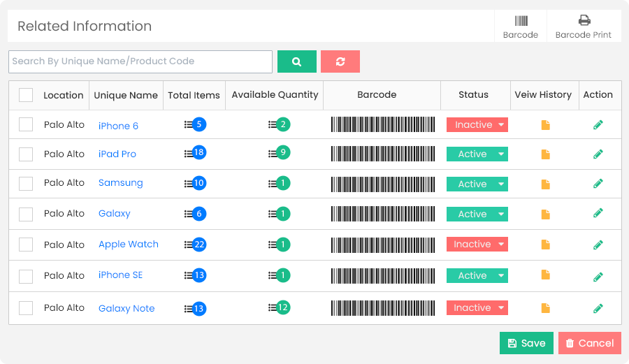Edit the iPad Pro row with pencil icon
Image resolution: width=629 pixels, height=364 pixels.
click(598, 154)
